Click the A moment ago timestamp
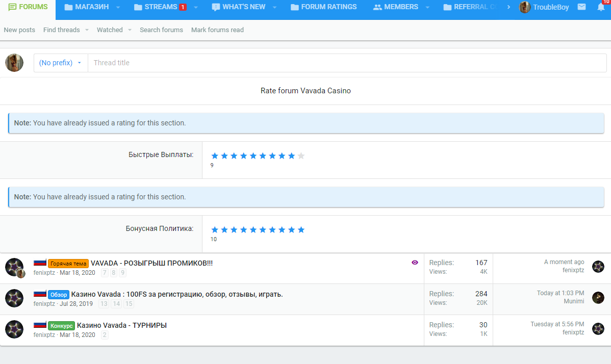Image resolution: width=611 pixels, height=364 pixels. (564, 262)
